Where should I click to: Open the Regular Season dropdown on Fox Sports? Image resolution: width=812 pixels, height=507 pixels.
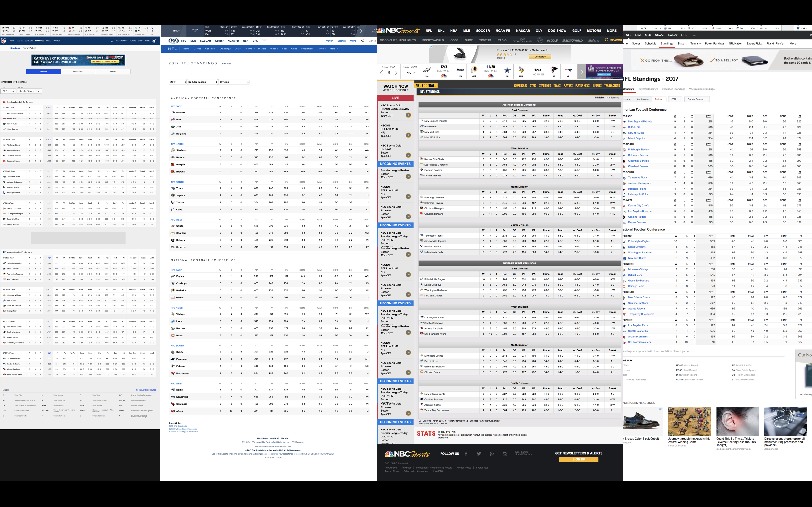(x=202, y=82)
